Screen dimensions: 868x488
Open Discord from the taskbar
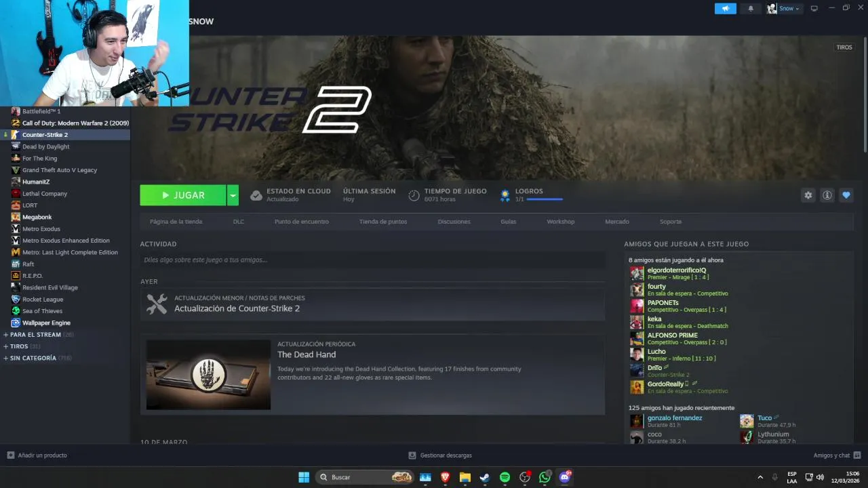565,477
